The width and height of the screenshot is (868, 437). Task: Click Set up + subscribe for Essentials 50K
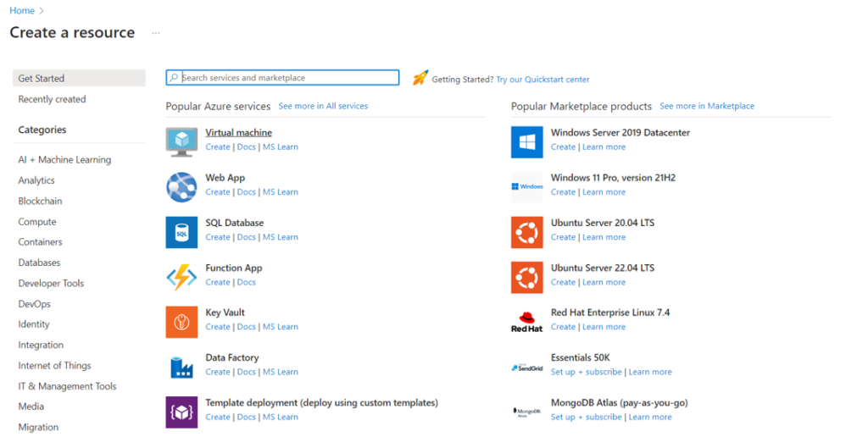pyautogui.click(x=587, y=372)
